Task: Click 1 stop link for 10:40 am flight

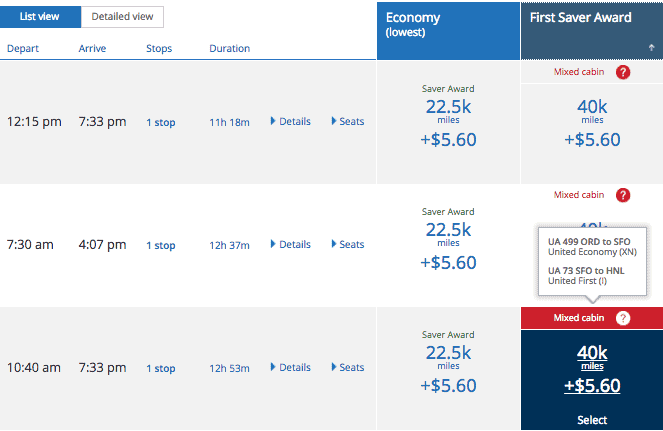Action: point(160,368)
